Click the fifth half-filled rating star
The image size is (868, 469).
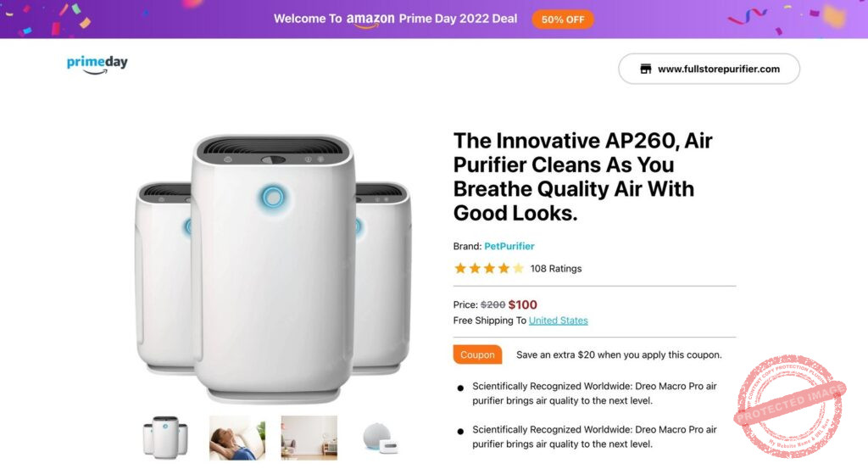[x=518, y=269]
